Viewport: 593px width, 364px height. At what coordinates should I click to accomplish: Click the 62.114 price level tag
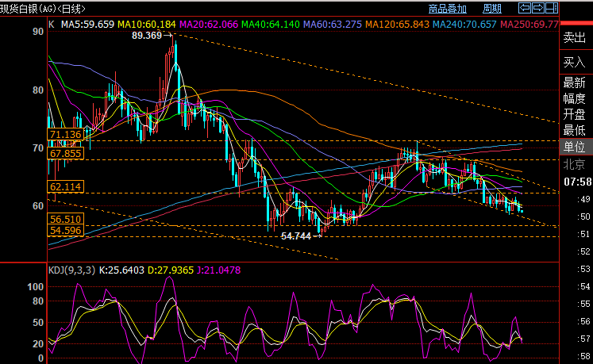click(65, 186)
